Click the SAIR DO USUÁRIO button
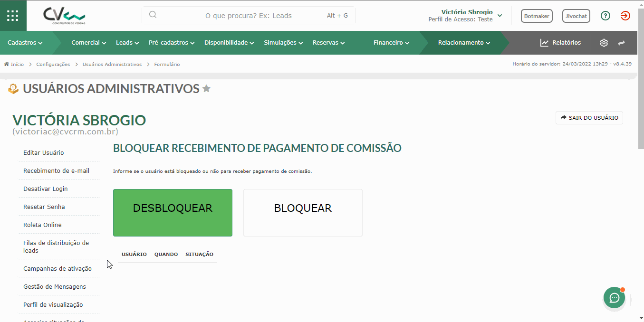The height and width of the screenshot is (322, 644). click(x=589, y=118)
